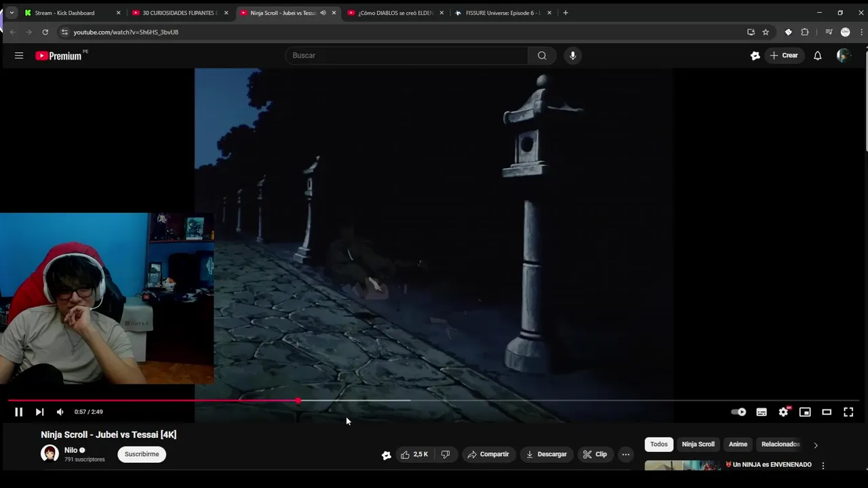This screenshot has height=488, width=868.
Task: Focus the Buscar search field
Action: click(407, 56)
